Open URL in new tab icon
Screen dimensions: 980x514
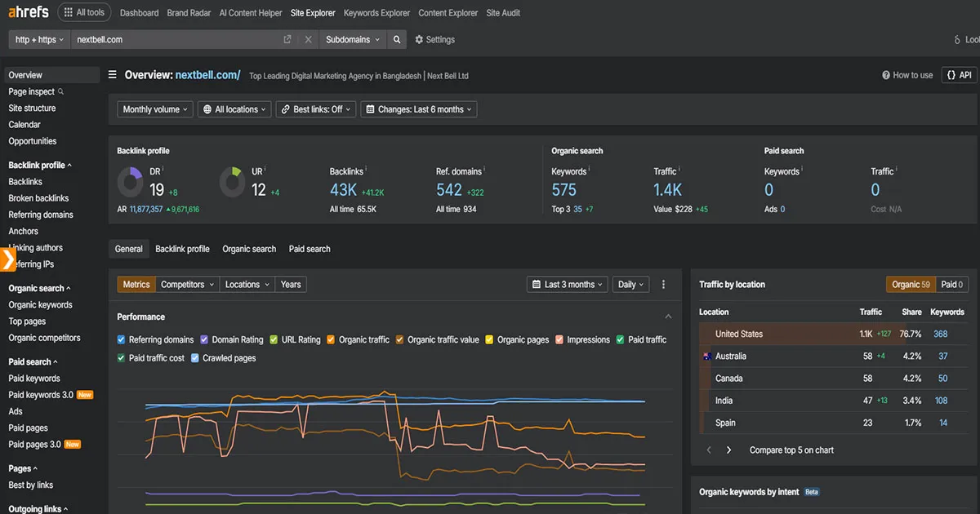(287, 39)
